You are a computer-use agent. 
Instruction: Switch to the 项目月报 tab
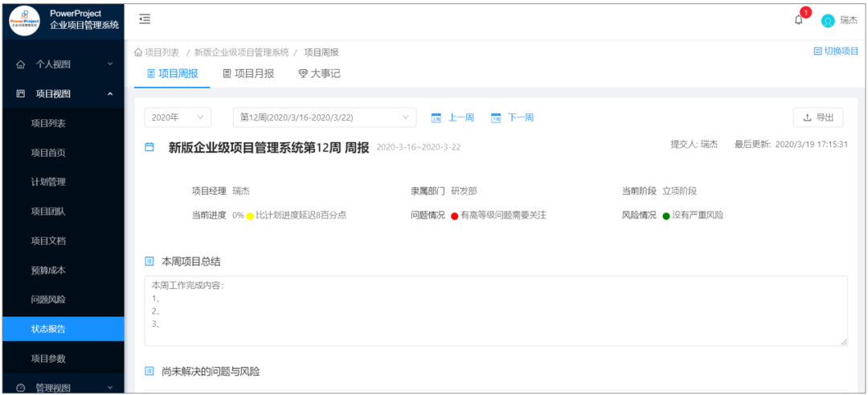coord(248,73)
